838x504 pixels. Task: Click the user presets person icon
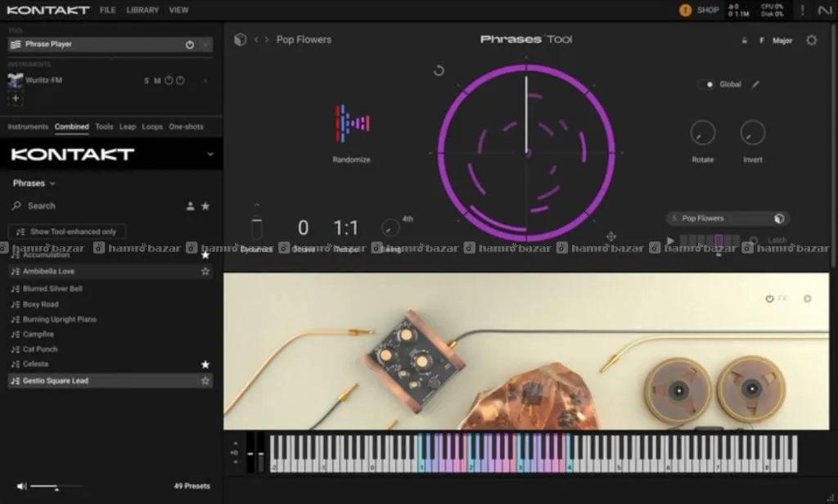(190, 205)
